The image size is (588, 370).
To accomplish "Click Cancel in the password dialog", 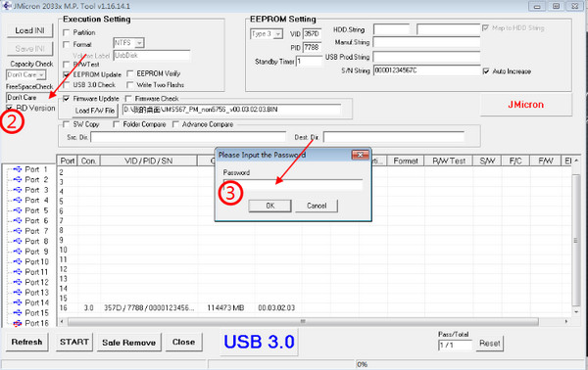I will click(x=317, y=206).
